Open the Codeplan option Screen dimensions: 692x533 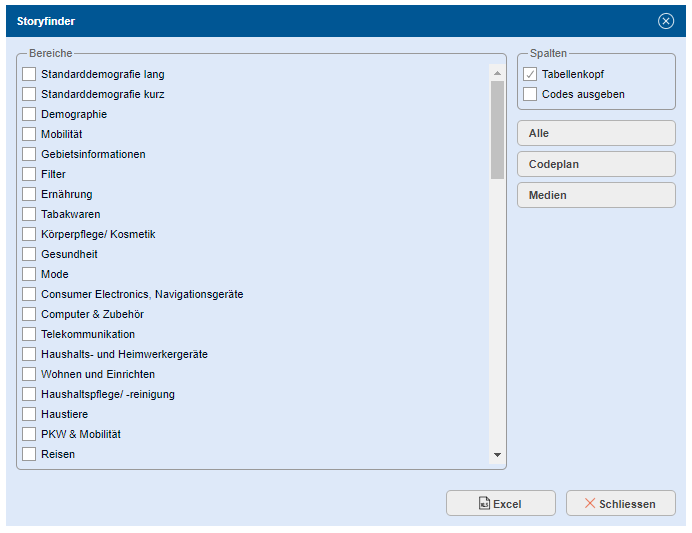pyautogui.click(x=596, y=164)
